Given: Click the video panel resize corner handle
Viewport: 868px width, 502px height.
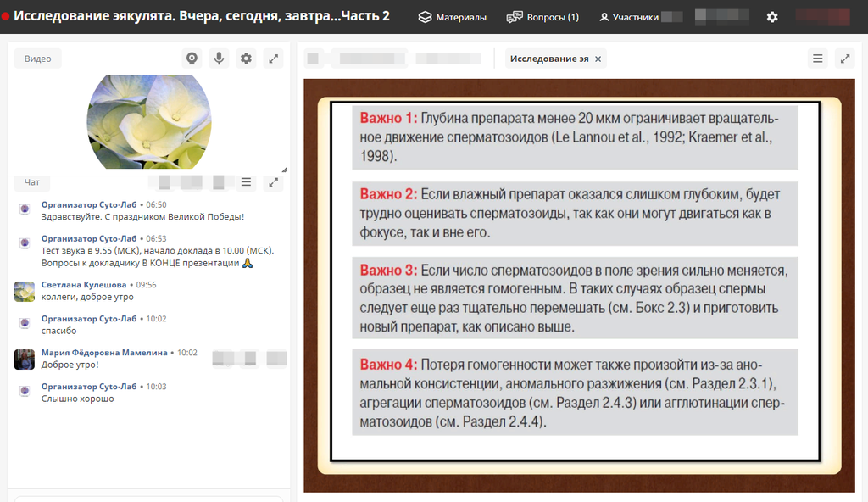Looking at the screenshot, I should [284, 169].
